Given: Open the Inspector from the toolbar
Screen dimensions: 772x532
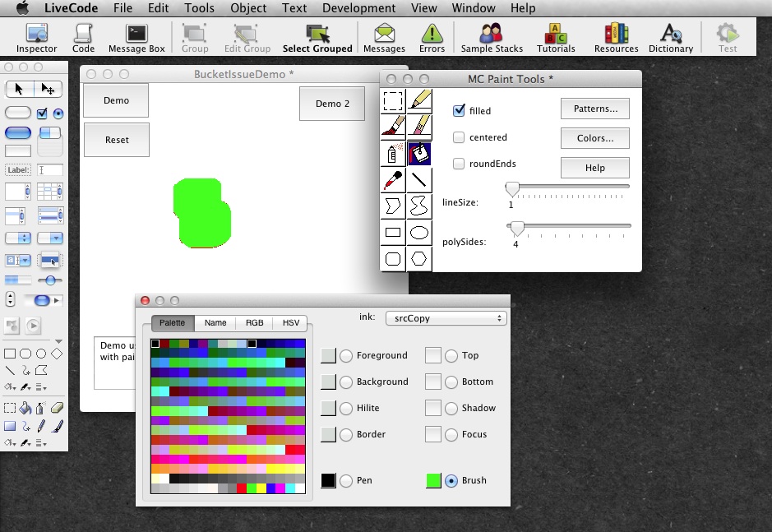Looking at the screenshot, I should pyautogui.click(x=37, y=38).
